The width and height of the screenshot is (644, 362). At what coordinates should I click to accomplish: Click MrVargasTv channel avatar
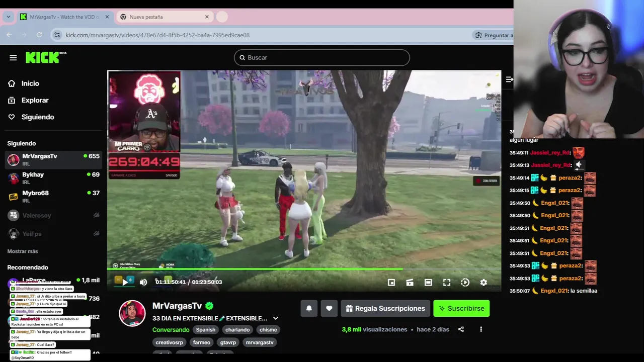click(132, 313)
